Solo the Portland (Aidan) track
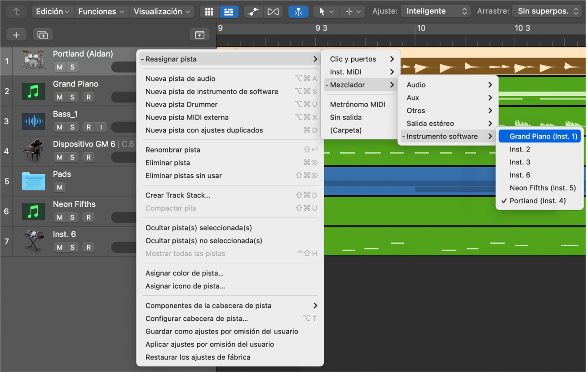The image size is (588, 373). coord(72,67)
